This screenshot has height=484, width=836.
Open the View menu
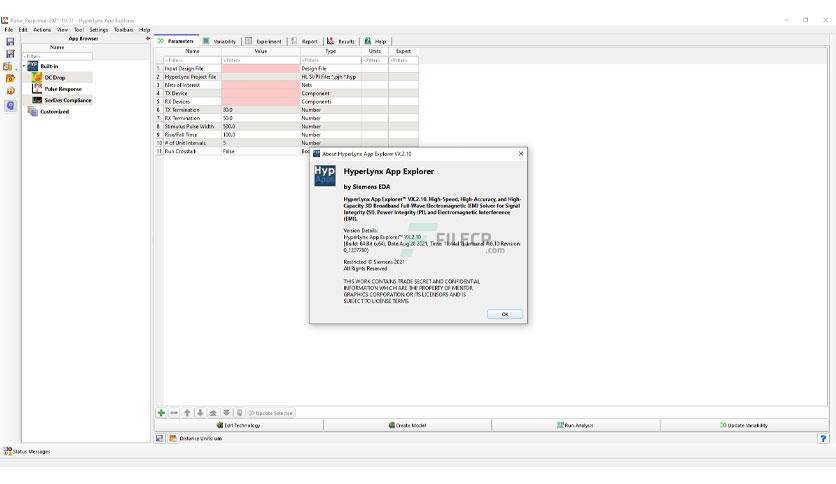[62, 30]
